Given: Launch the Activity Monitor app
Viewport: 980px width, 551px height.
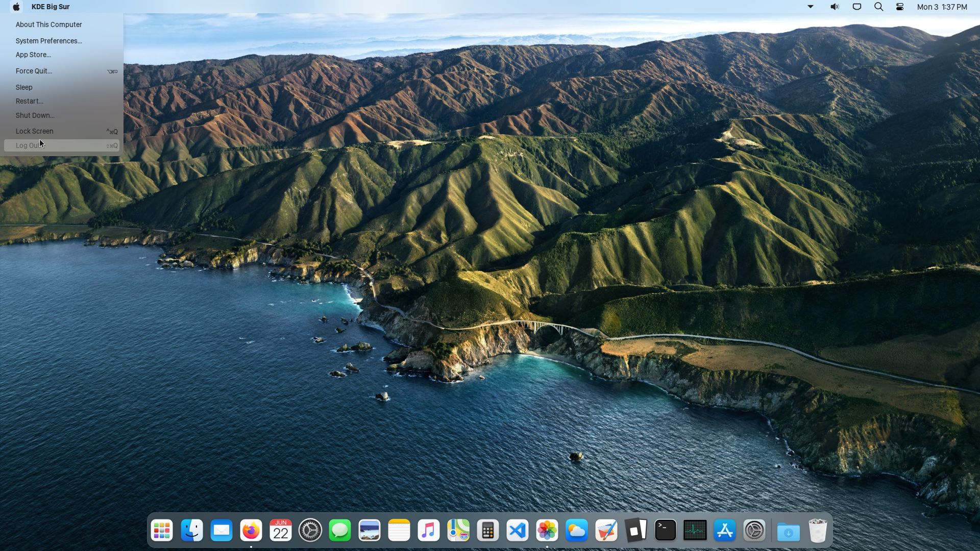Looking at the screenshot, I should [694, 530].
